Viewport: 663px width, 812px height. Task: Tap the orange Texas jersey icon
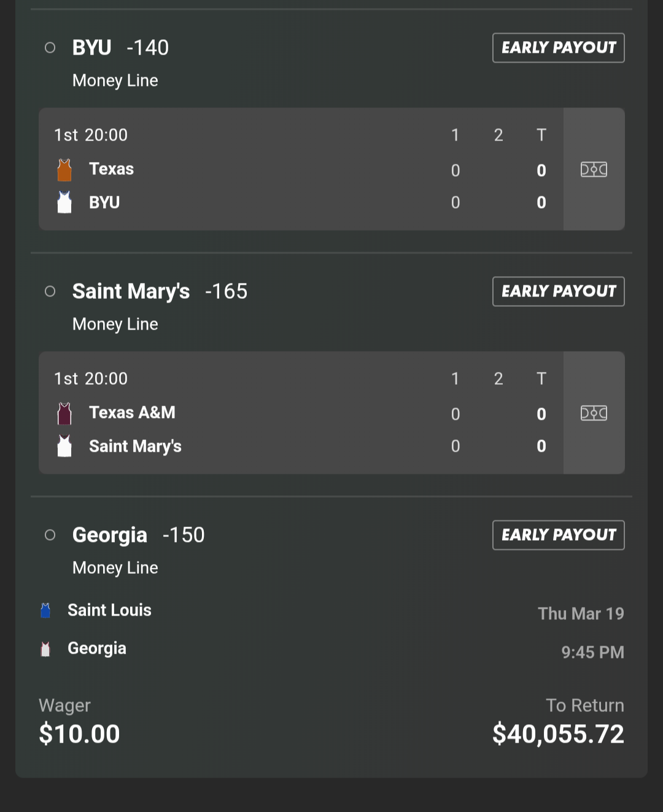tap(64, 170)
